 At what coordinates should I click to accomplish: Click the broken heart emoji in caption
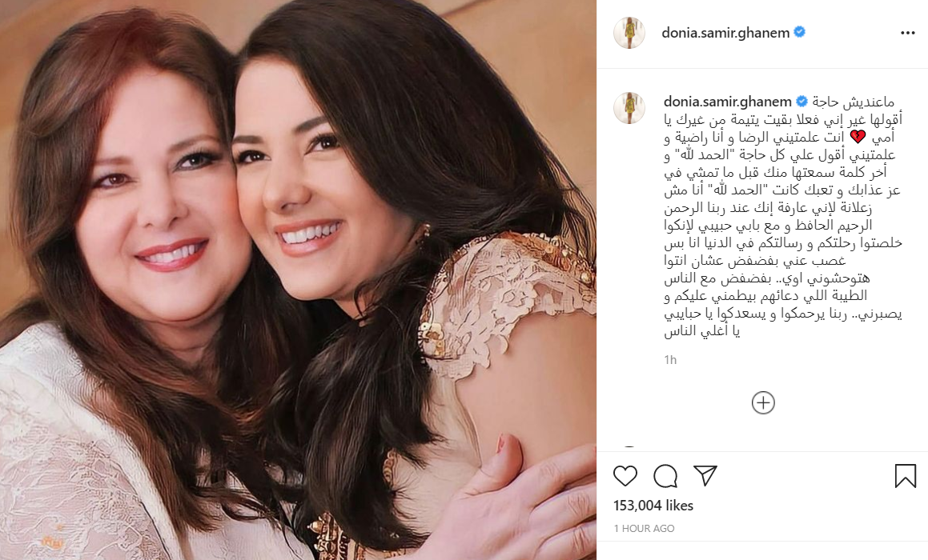(x=858, y=137)
